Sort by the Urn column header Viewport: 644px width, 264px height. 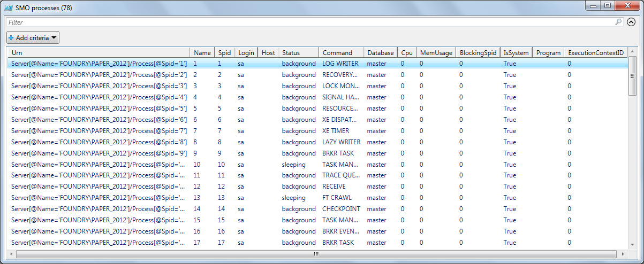click(x=99, y=52)
